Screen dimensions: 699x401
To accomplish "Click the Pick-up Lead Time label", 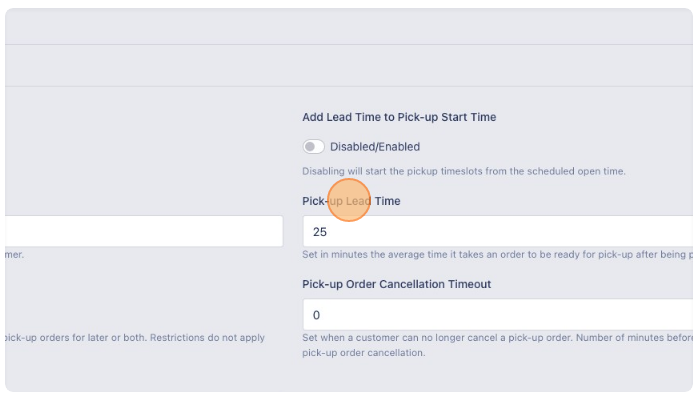I will point(351,201).
